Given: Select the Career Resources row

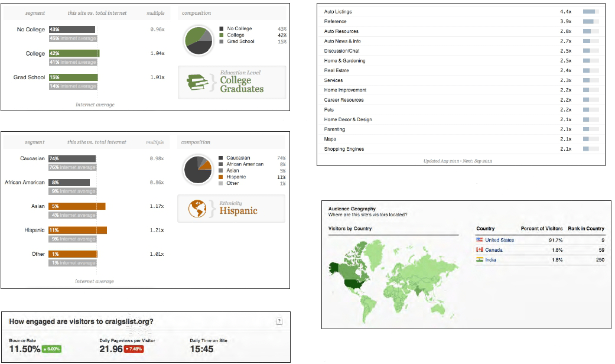Looking at the screenshot, I should (461, 100).
